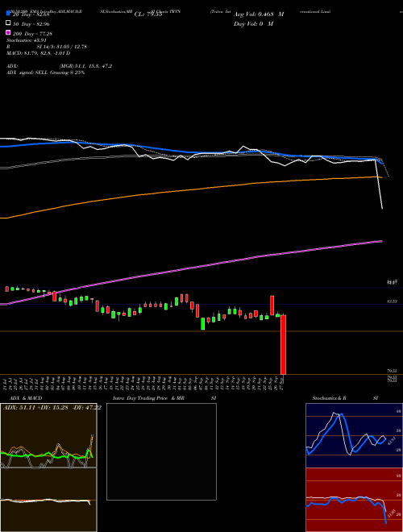Select the '200 Day - 77.28' legend text
This screenshot has height=532, width=403.
pos(32,34)
